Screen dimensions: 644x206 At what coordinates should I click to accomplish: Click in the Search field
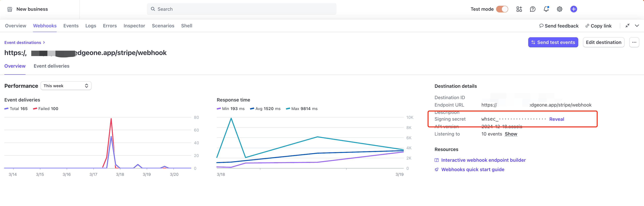tap(241, 9)
